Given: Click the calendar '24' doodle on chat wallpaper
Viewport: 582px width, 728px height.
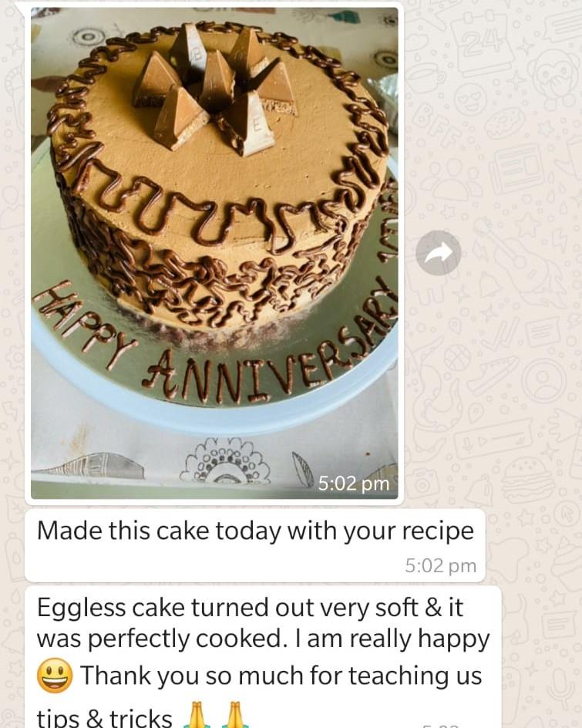Looking at the screenshot, I should (x=481, y=42).
